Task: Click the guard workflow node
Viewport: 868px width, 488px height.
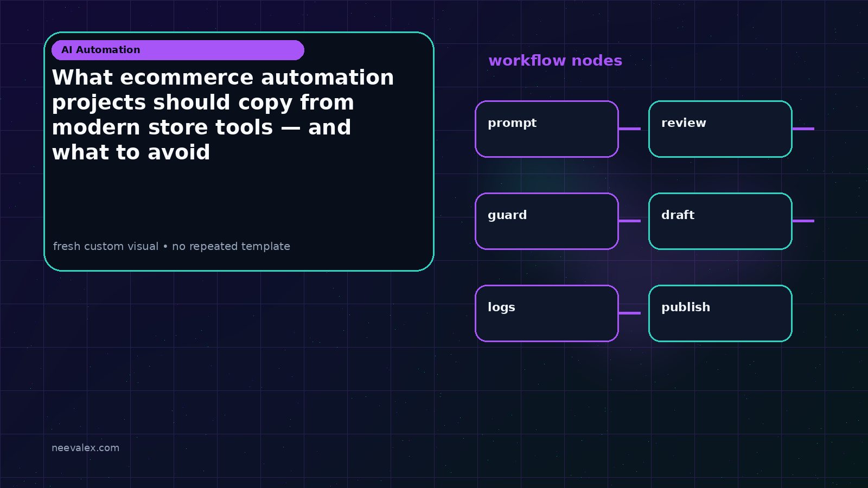Action: [x=547, y=221]
